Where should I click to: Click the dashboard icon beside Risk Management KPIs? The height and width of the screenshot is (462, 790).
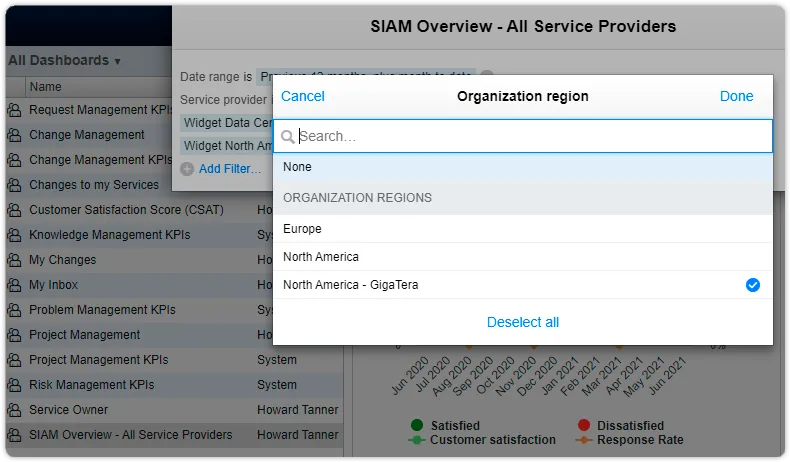pos(15,385)
